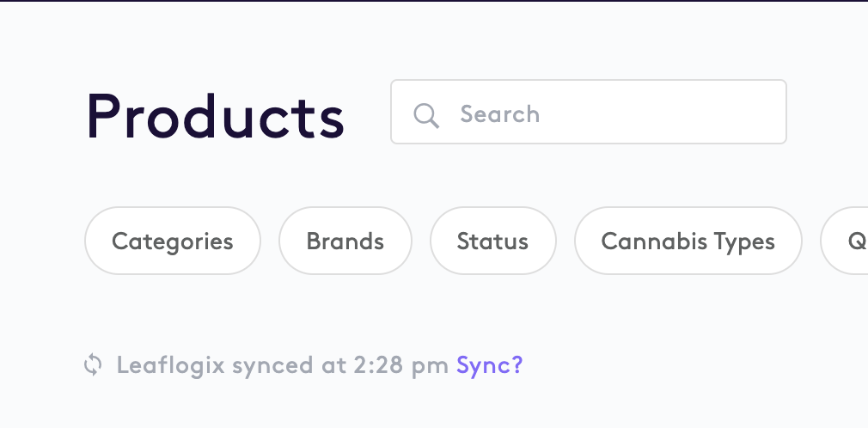The height and width of the screenshot is (428, 868).
Task: Click the circular sync arrows icon
Action: pos(93,365)
